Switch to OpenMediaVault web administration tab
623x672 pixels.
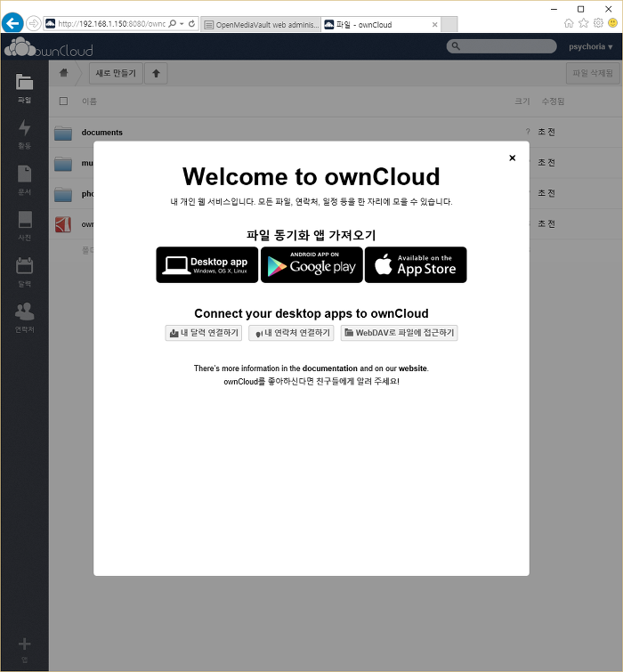(261, 24)
